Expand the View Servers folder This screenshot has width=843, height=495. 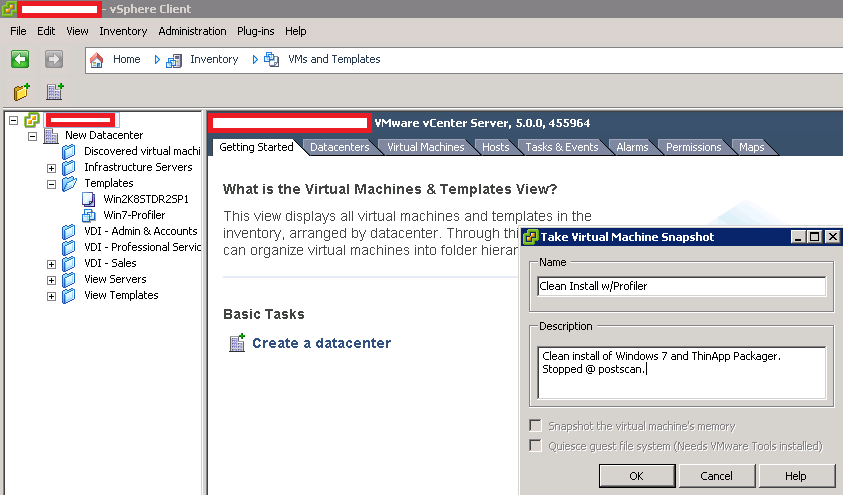coord(51,280)
